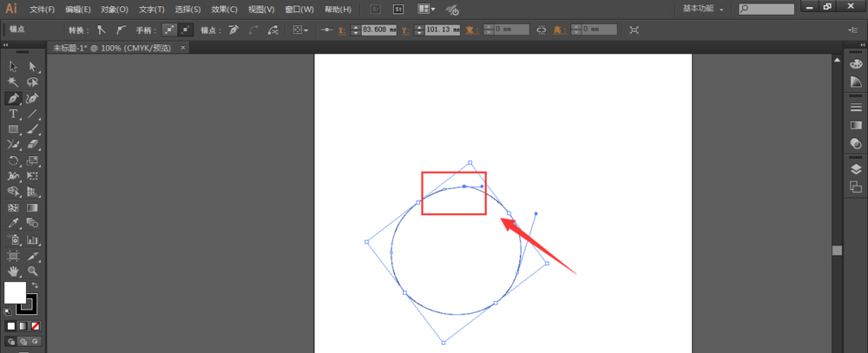Image resolution: width=868 pixels, height=353 pixels.
Task: Open the 编辑(E) menu
Action: (78, 10)
